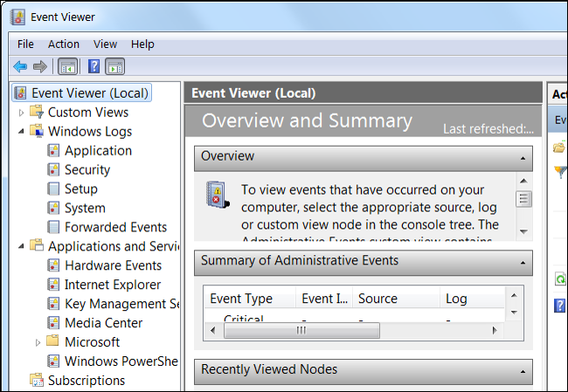Expand the Custom Views node

(x=22, y=112)
